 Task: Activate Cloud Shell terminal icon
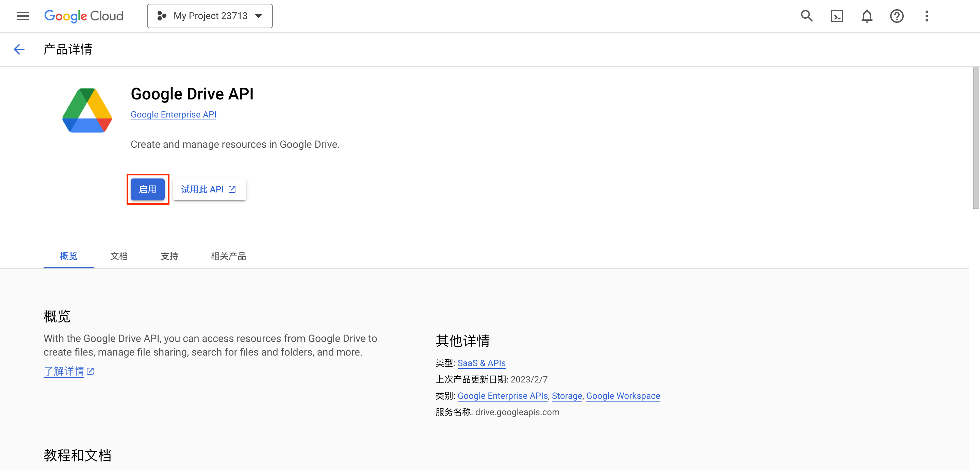[837, 16]
